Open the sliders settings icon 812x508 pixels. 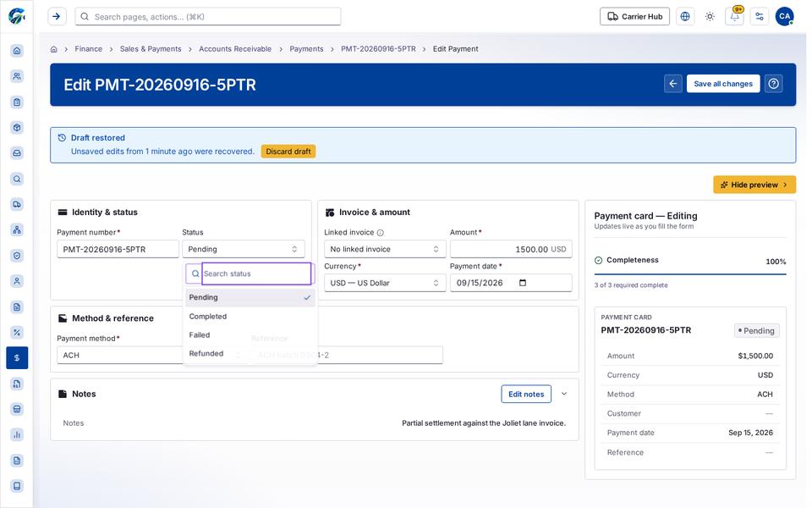point(760,17)
